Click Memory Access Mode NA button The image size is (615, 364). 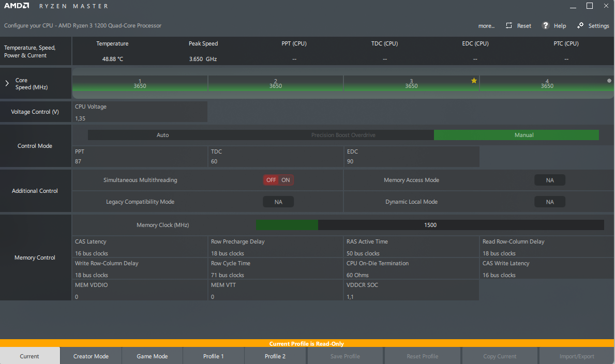click(550, 180)
